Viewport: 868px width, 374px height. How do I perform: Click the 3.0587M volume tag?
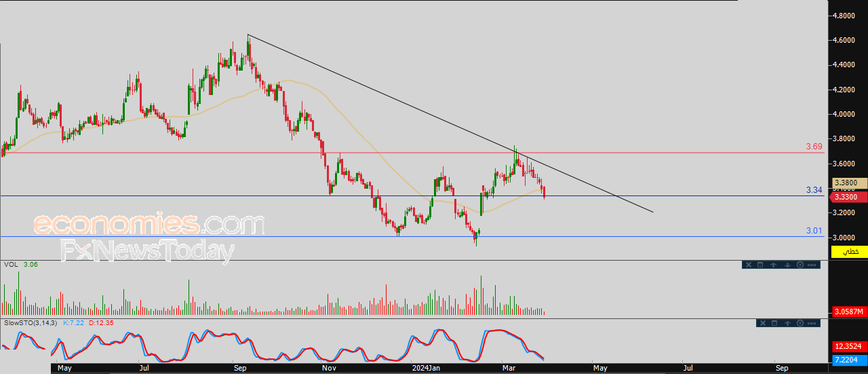[850, 312]
